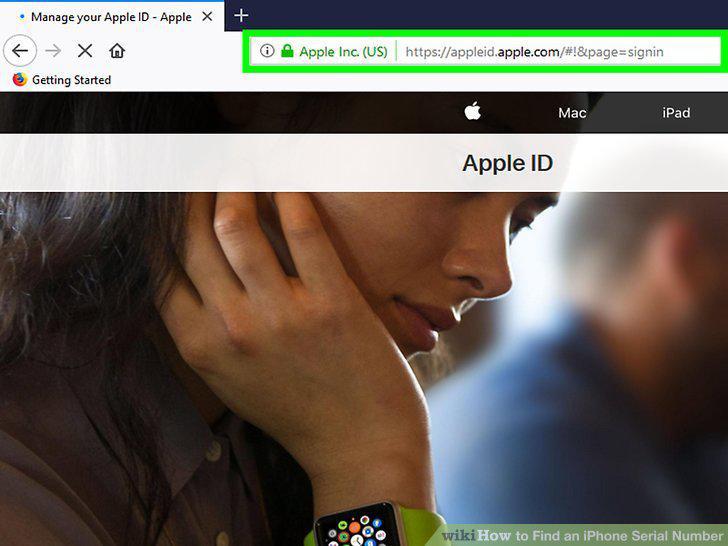Click the Apple Inc. (US) identity label

coord(343,52)
